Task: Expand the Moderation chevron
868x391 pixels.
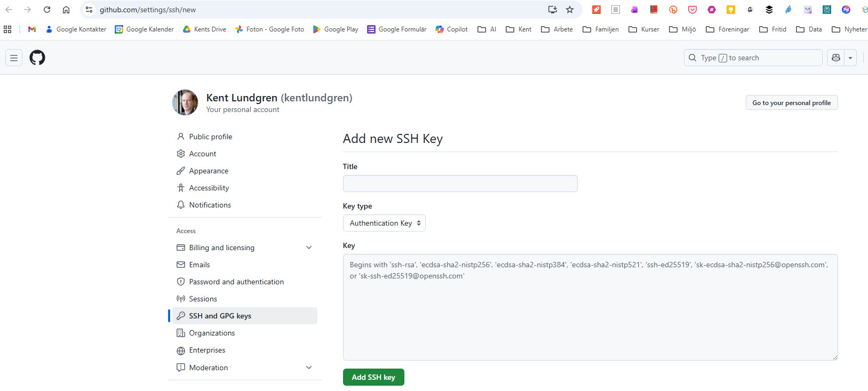Action: 309,368
